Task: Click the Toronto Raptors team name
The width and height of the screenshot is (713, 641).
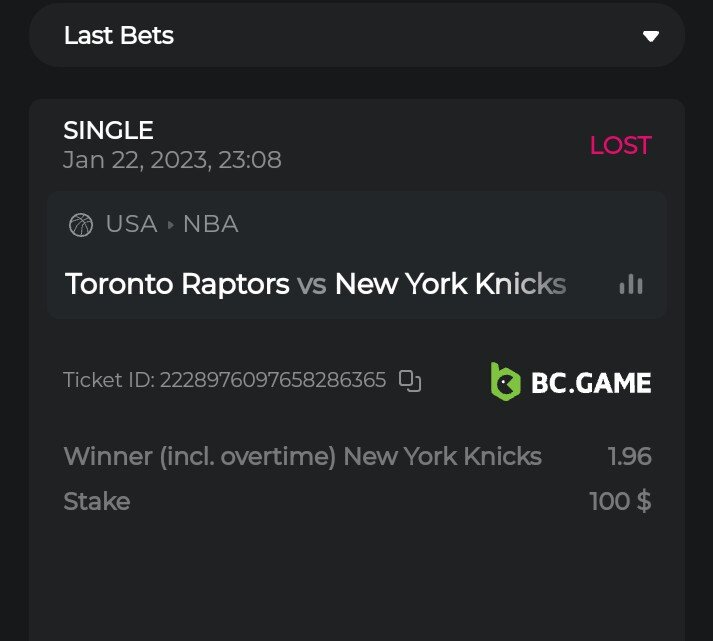Action: point(177,284)
